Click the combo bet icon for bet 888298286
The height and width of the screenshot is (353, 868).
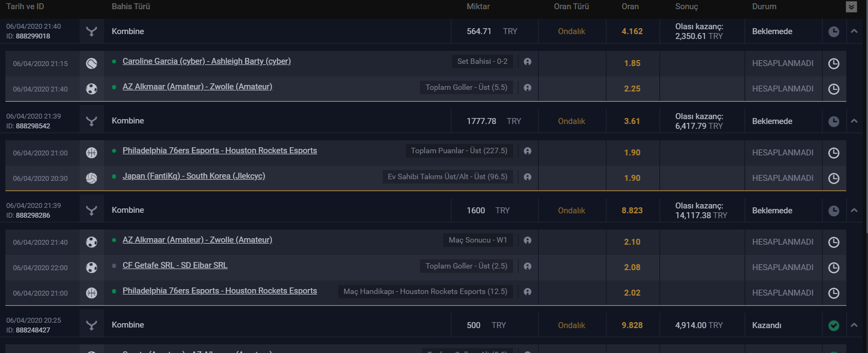(x=92, y=211)
